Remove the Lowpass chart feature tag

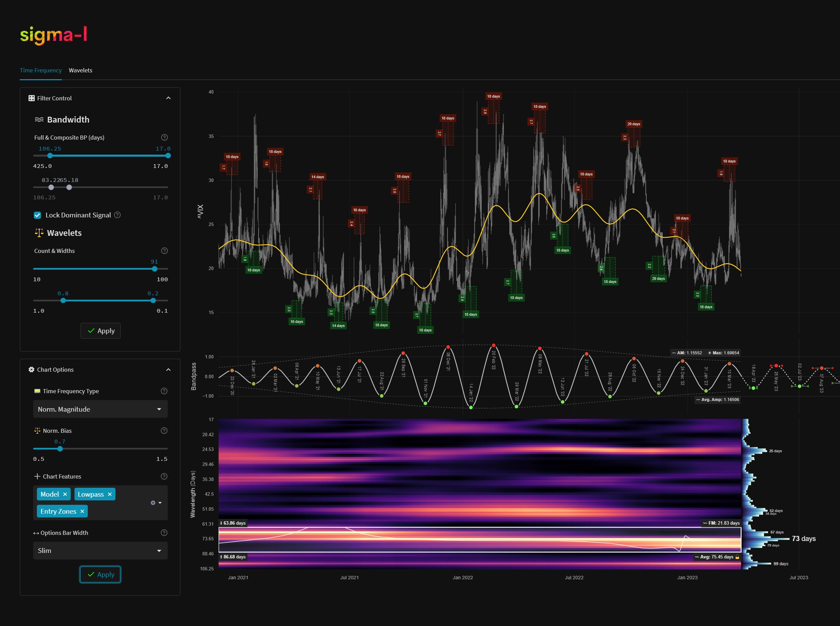click(x=110, y=494)
